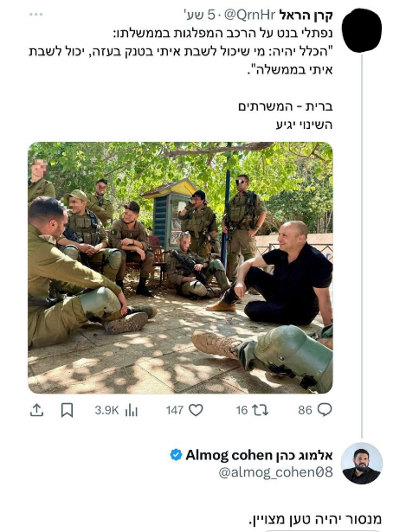Like the tweet with heart icon
393x532 pixels.
pos(196,410)
